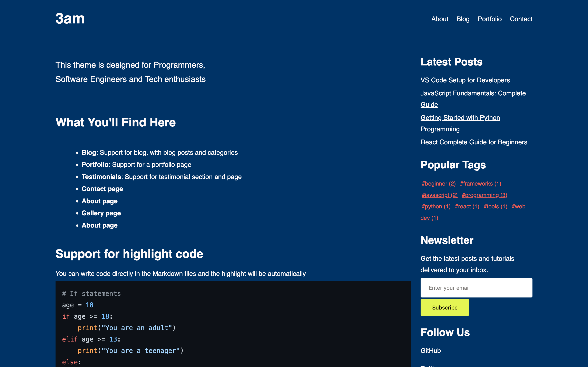Open the VS Code Setup for Developers post

coord(465,80)
